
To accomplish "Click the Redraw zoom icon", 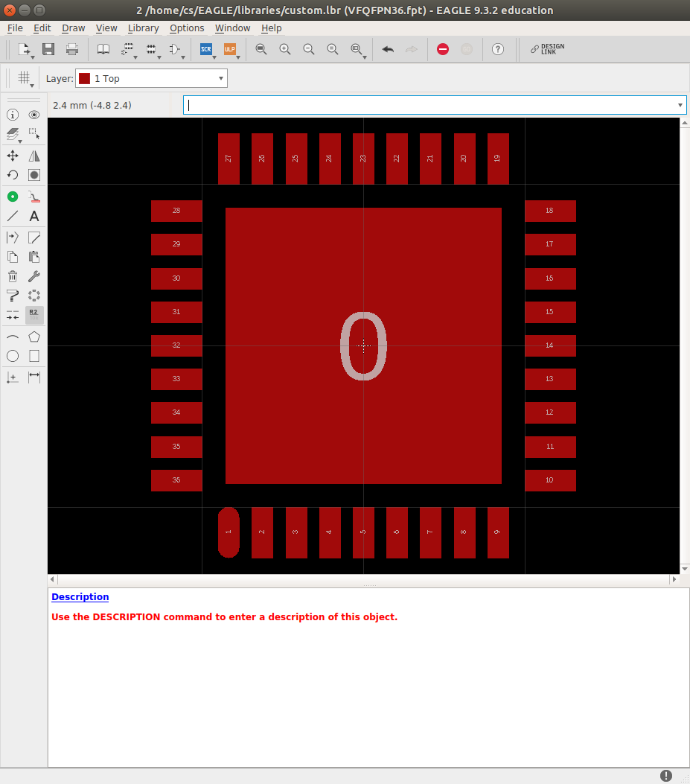I will point(333,49).
